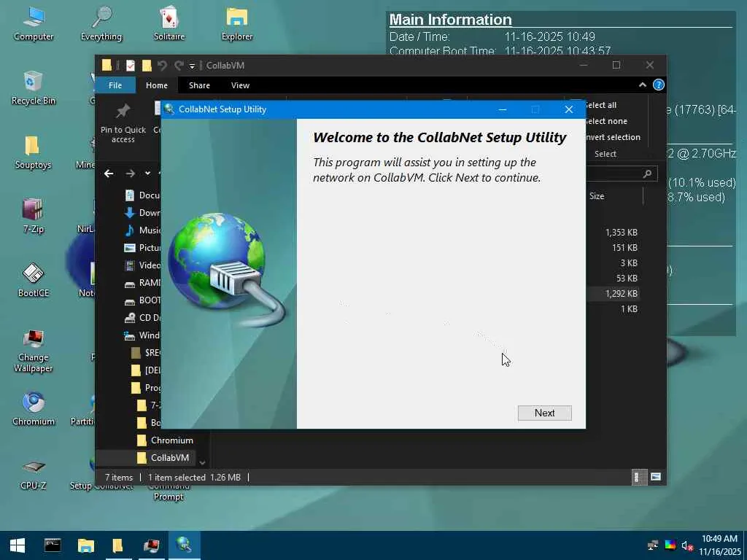Open the taskbar clock and date
747x560 pixels.
[x=719, y=545]
